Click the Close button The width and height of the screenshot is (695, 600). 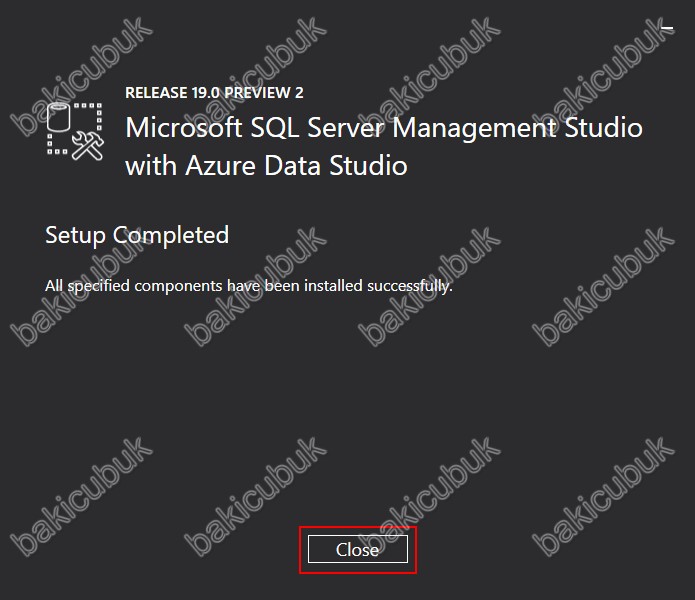357,549
